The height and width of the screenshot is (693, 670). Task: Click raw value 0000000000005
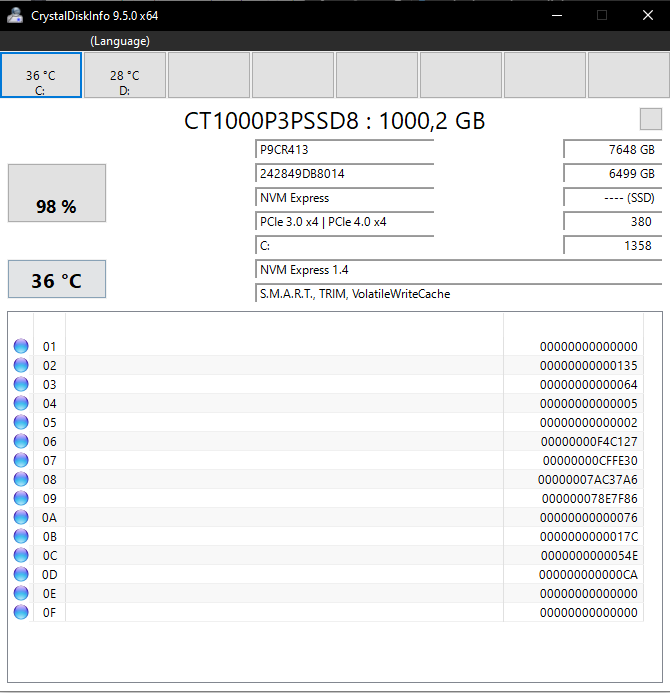click(589, 404)
